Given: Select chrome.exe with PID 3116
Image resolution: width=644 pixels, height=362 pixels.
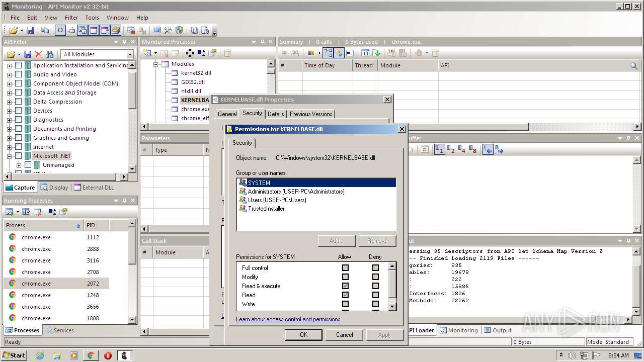Looking at the screenshot, I should (x=56, y=260).
